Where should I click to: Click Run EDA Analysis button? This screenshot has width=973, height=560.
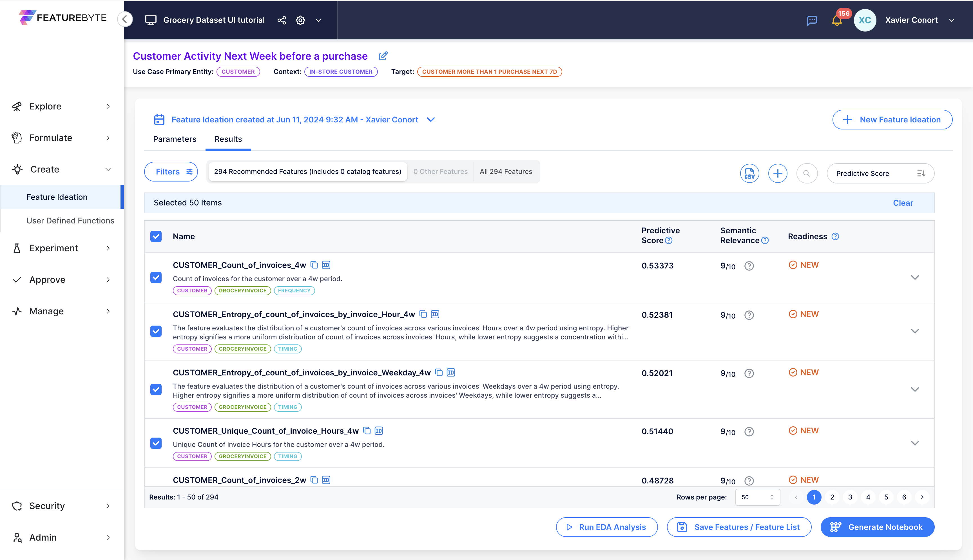pos(606,527)
